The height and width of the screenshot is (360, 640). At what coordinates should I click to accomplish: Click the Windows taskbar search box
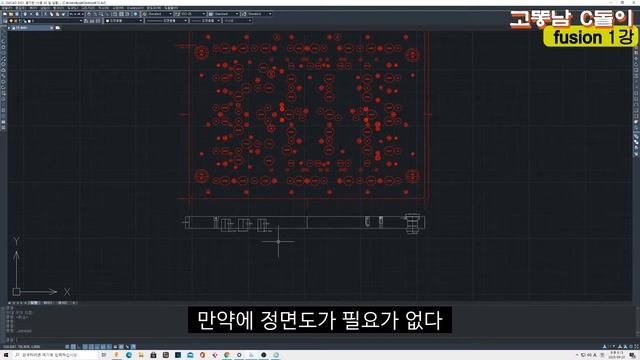(56, 355)
